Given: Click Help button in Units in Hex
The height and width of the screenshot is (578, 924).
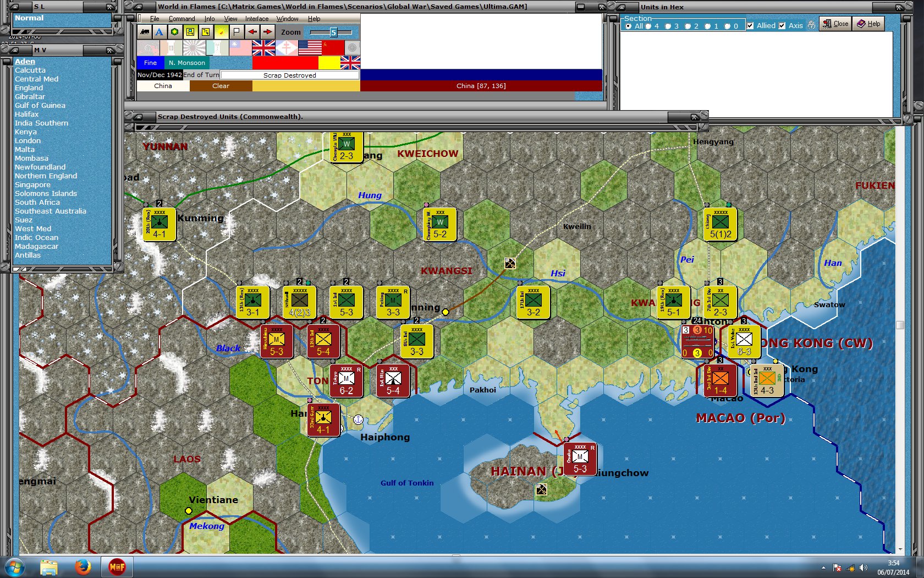Looking at the screenshot, I should tap(869, 24).
